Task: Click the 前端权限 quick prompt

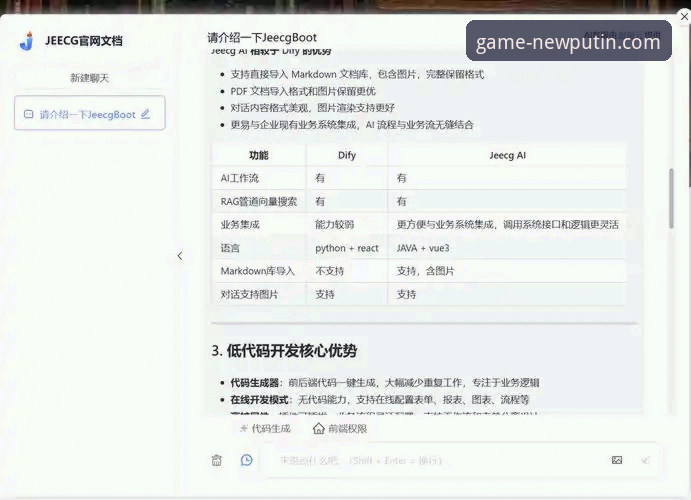Action: click(x=340, y=428)
